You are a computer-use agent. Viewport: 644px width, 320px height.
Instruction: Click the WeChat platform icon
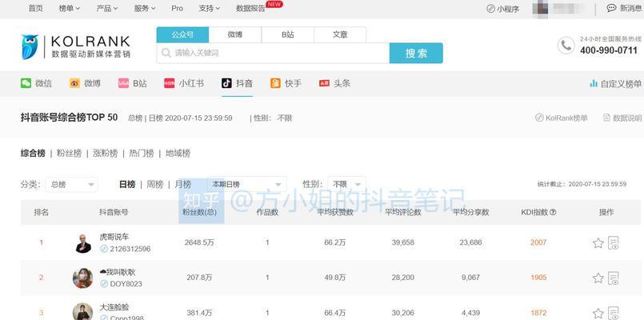pyautogui.click(x=26, y=83)
